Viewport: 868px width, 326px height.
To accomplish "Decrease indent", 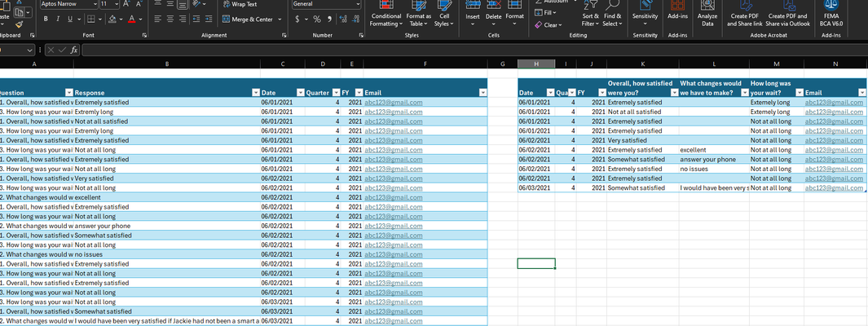I will (x=197, y=19).
